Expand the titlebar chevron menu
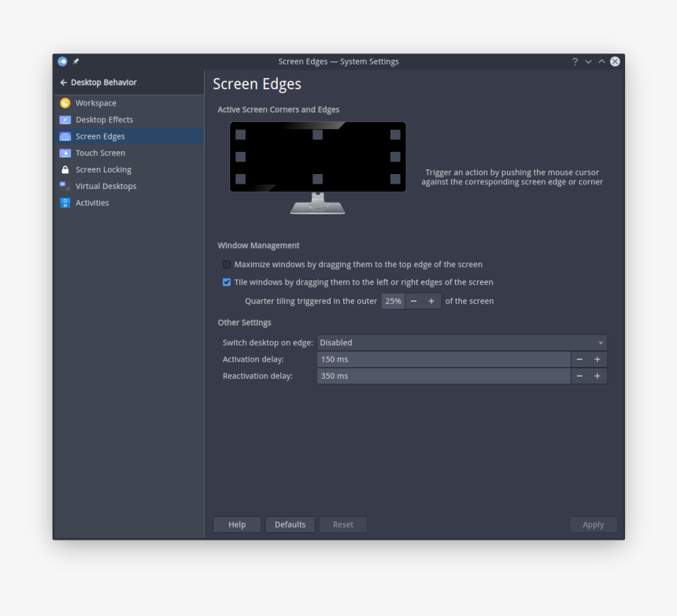This screenshot has height=616, width=677. point(588,61)
